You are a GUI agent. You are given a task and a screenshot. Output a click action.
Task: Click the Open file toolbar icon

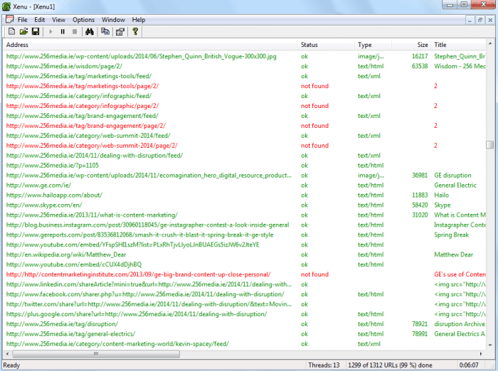point(23,32)
